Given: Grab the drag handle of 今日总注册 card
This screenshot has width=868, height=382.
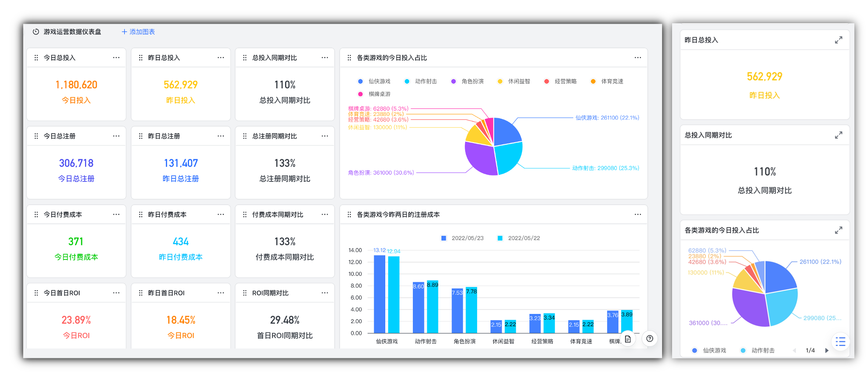Looking at the screenshot, I should coord(36,136).
